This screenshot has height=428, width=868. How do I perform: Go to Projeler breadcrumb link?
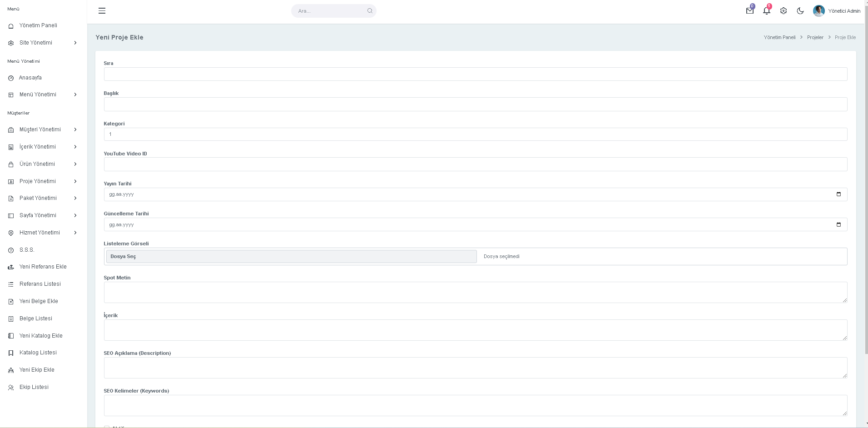815,37
